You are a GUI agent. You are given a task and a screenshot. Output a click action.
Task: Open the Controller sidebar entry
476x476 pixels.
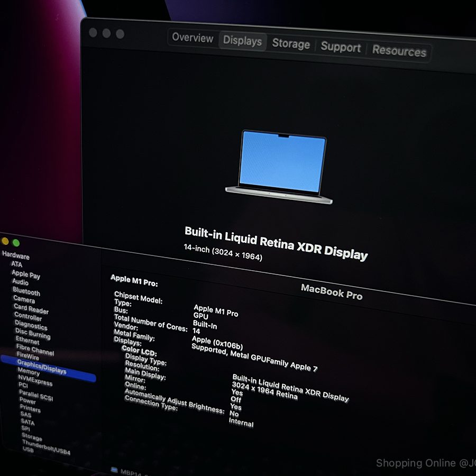point(28,316)
